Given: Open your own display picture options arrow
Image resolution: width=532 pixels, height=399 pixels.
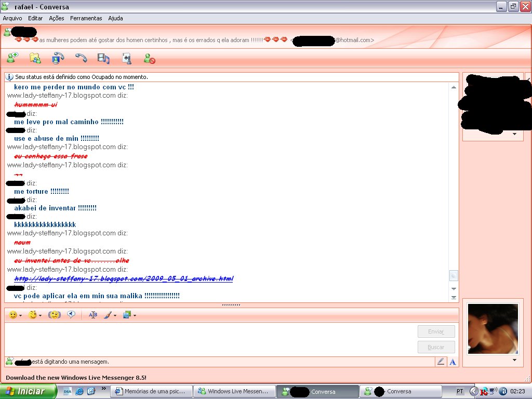Looking at the screenshot, I should 515,360.
